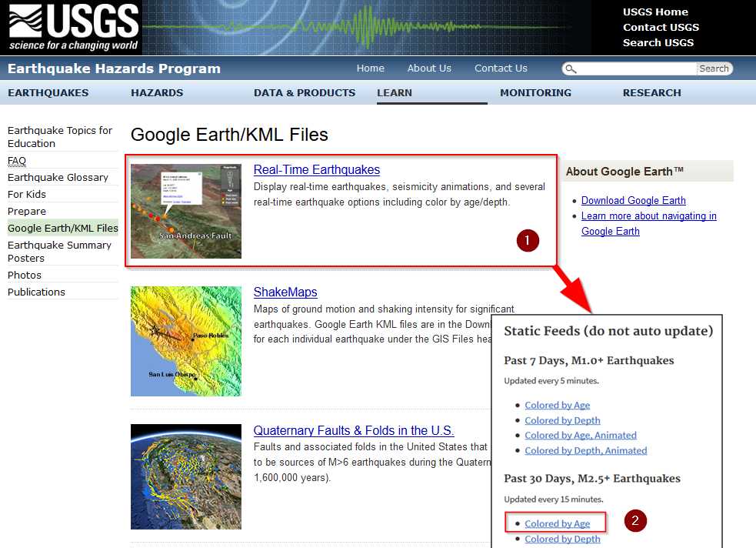Open the MONITORING tab
Viewport: 756px width, 548px height.
tap(535, 92)
